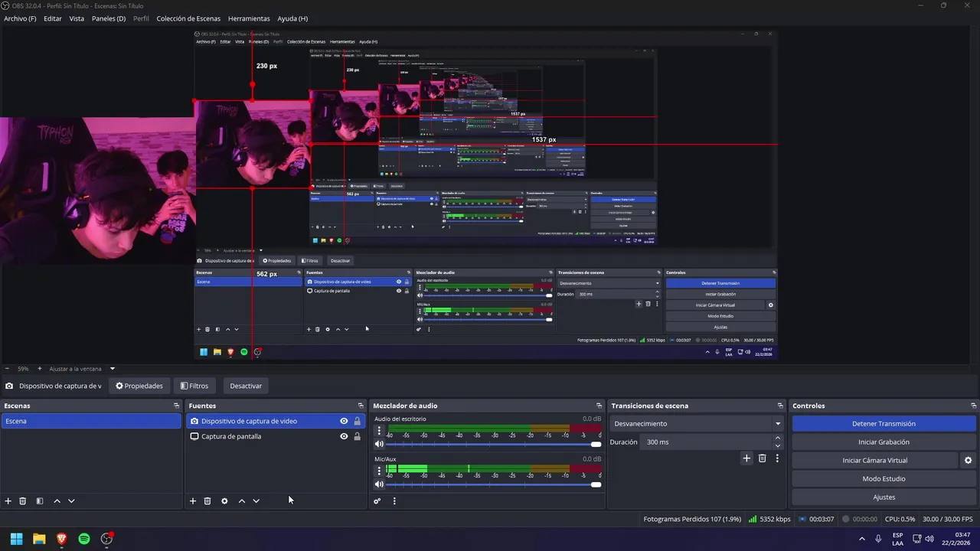Viewport: 980px width, 551px height.
Task: Open options menu for Audio del escritorio
Action: [x=379, y=431]
